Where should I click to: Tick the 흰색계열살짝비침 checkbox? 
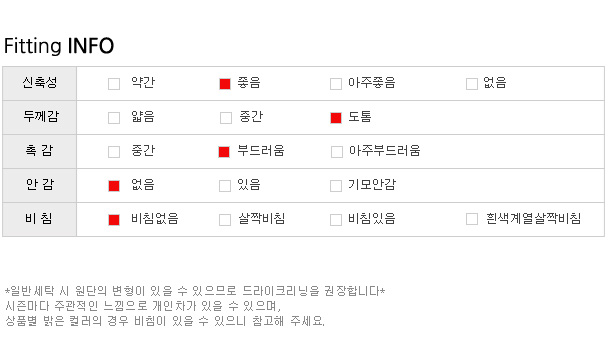coord(472,219)
